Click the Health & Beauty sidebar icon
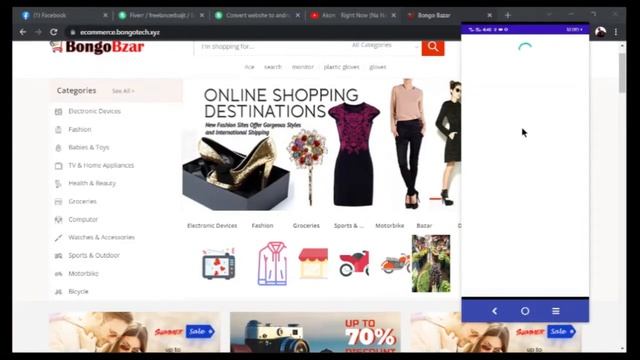640x360 pixels. 58,184
